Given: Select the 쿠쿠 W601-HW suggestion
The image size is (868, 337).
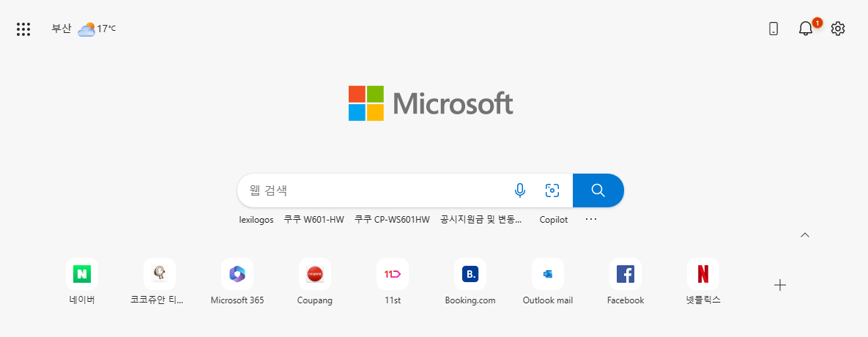Looking at the screenshot, I should pyautogui.click(x=314, y=220).
